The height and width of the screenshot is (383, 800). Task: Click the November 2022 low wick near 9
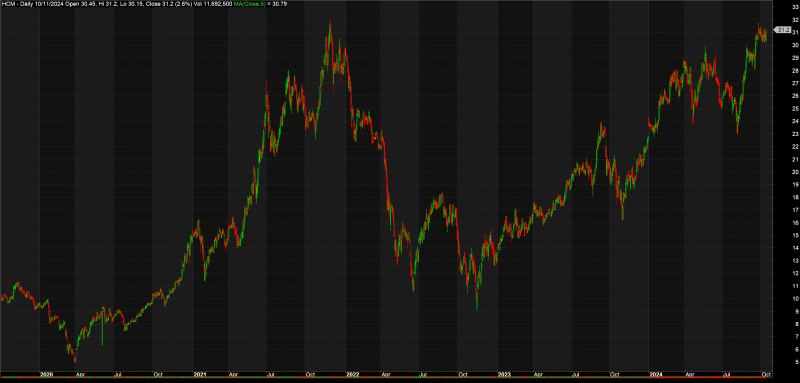477,300
